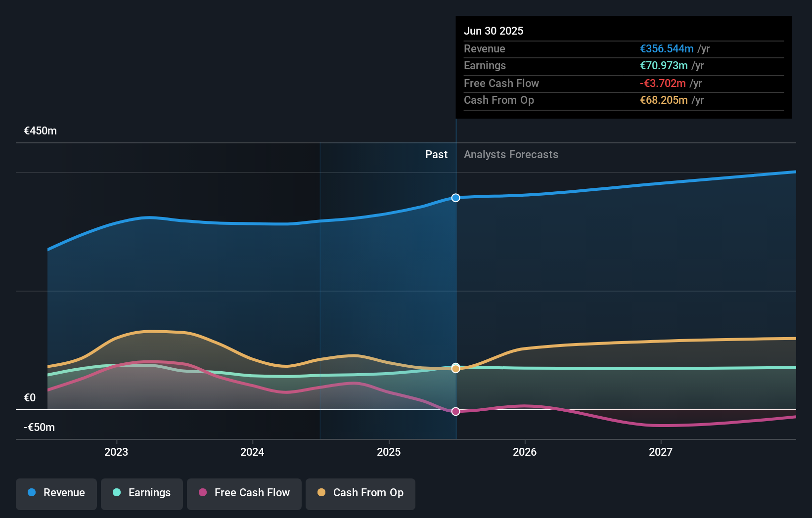812x518 pixels.
Task: Toggle the Free Cash Flow legend item
Action: click(x=244, y=493)
